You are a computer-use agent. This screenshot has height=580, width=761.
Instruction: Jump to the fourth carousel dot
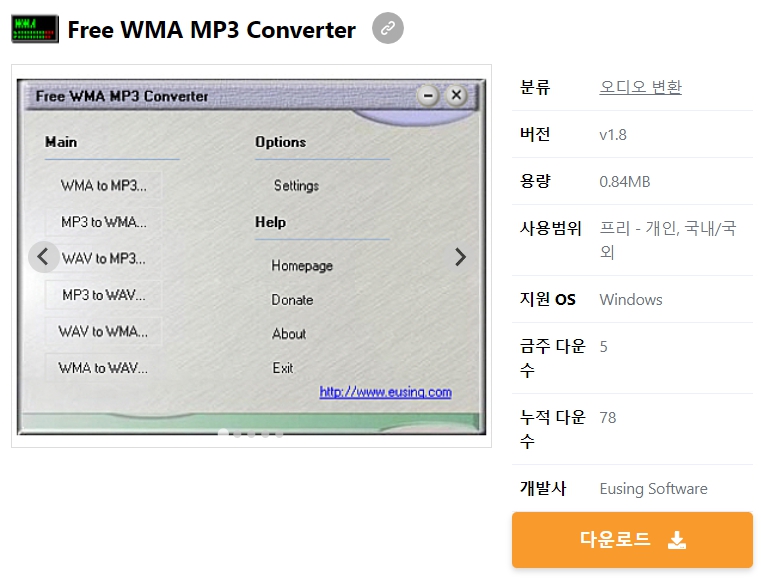coord(265,434)
